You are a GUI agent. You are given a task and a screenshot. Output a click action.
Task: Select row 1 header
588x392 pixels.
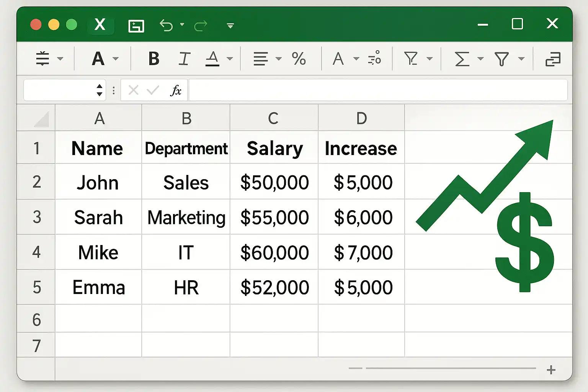coord(36,148)
